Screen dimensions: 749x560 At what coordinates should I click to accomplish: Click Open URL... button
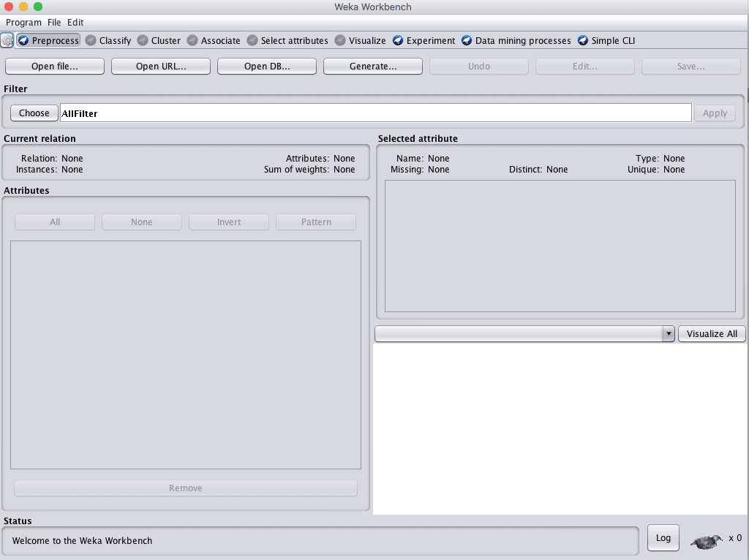tap(161, 67)
